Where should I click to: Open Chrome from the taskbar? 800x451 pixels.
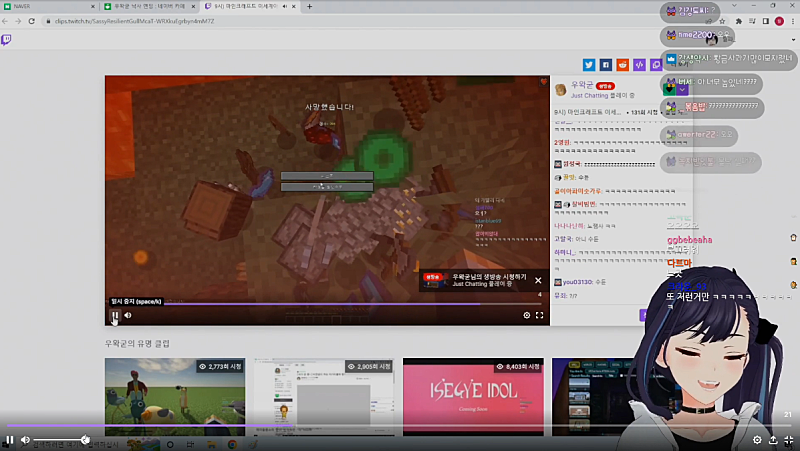click(232, 444)
